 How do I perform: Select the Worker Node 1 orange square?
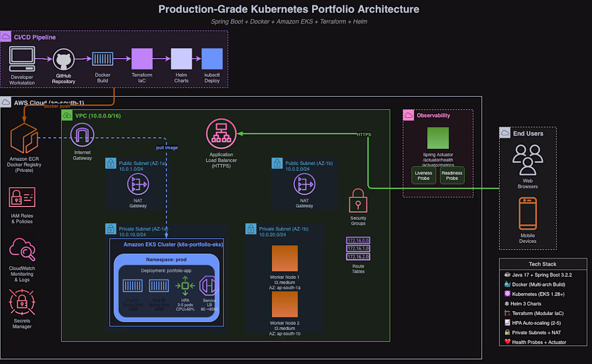[x=285, y=259]
